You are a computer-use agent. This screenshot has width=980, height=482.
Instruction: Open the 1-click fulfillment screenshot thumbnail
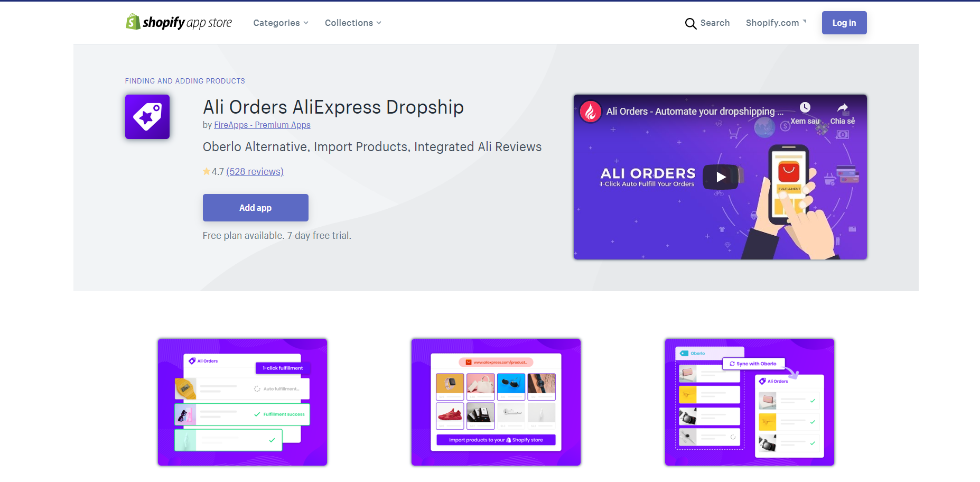click(x=242, y=402)
